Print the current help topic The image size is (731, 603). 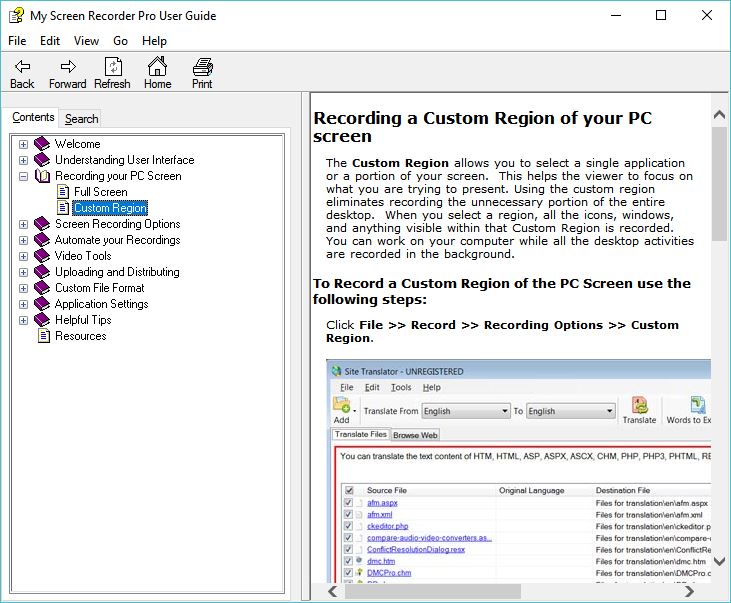(202, 67)
